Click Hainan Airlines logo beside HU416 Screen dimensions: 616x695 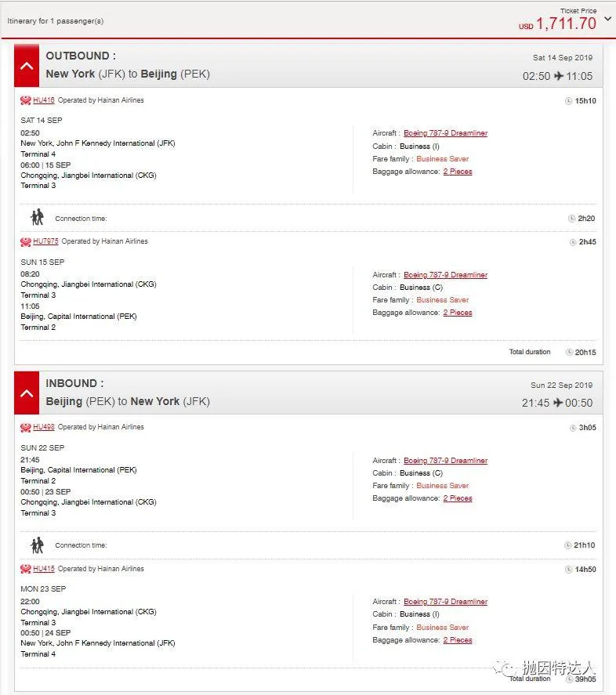(x=26, y=100)
